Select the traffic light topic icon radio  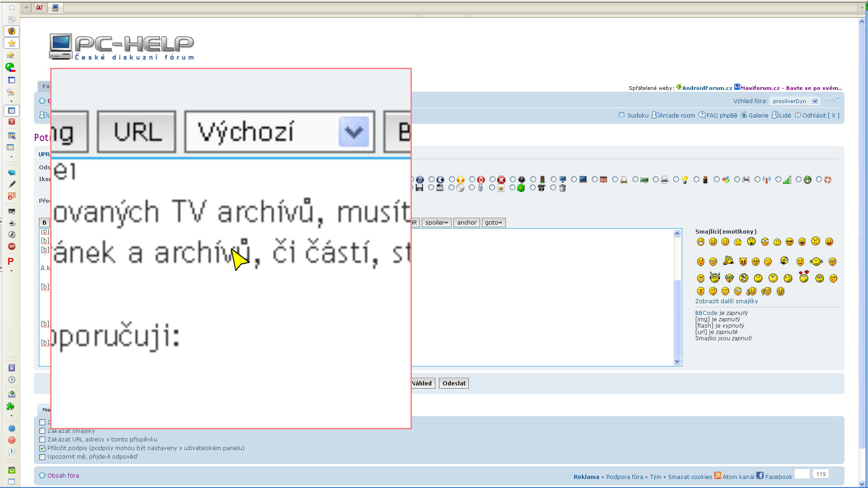tap(533, 179)
